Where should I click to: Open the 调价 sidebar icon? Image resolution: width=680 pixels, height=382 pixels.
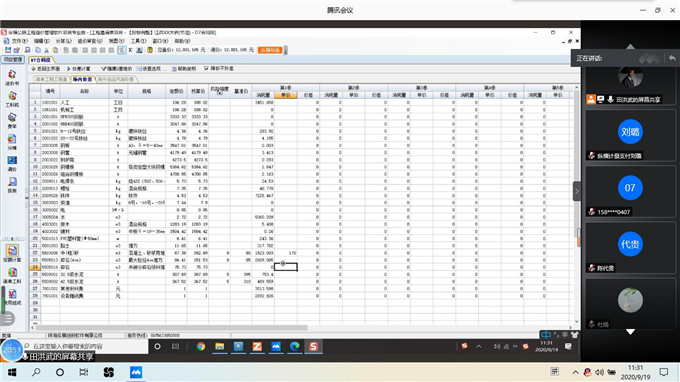click(12, 163)
